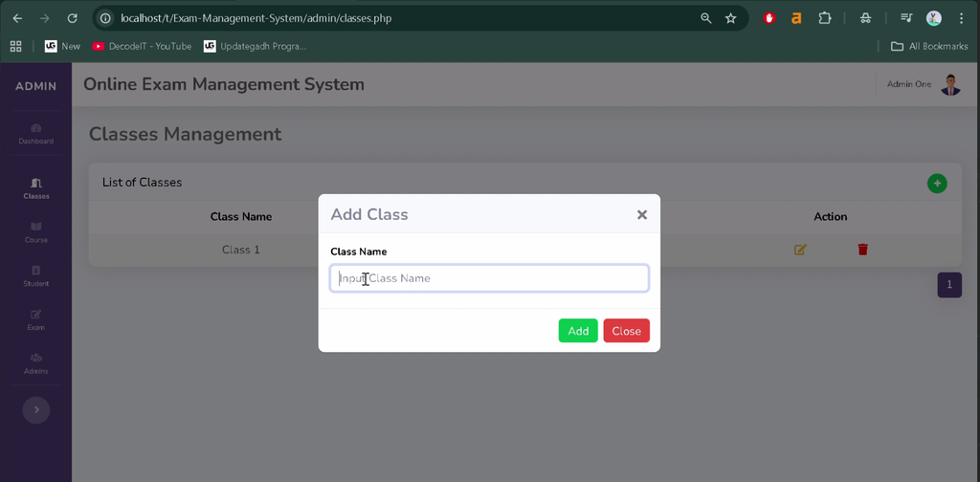Click the red adblock extension icon
The height and width of the screenshot is (482, 980).
tap(769, 18)
